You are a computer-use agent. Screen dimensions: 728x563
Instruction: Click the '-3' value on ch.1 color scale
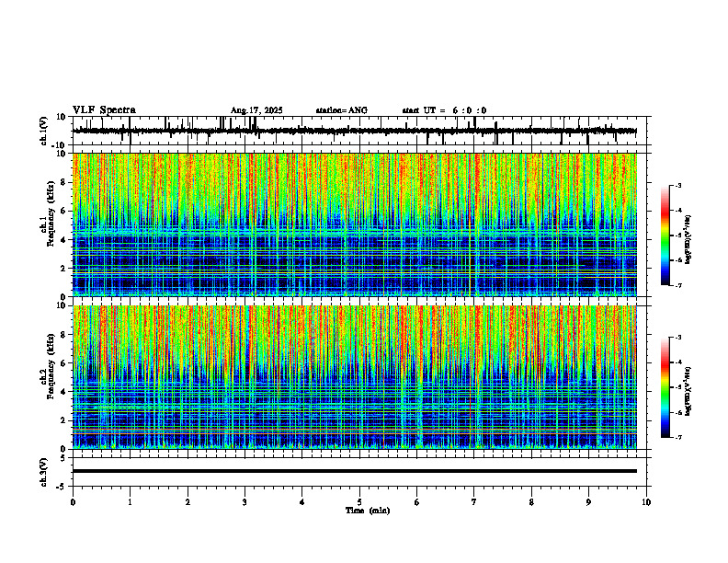tap(678, 185)
